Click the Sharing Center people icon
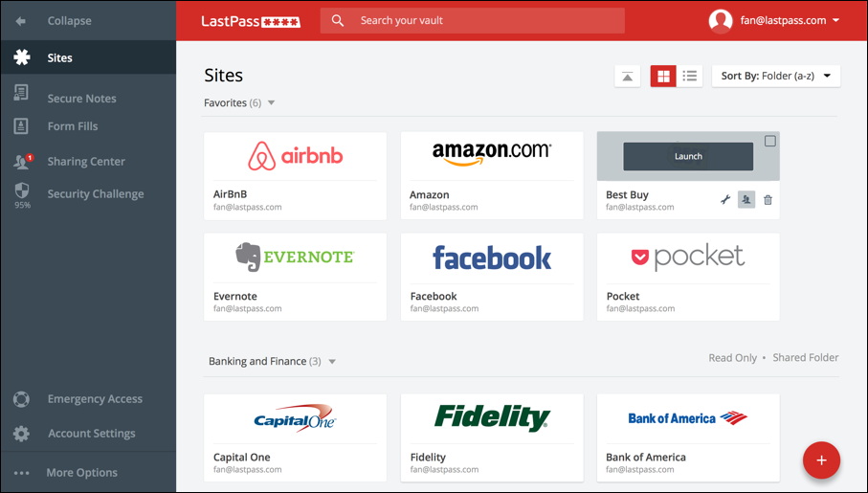Image resolution: width=868 pixels, height=493 pixels. pos(21,161)
